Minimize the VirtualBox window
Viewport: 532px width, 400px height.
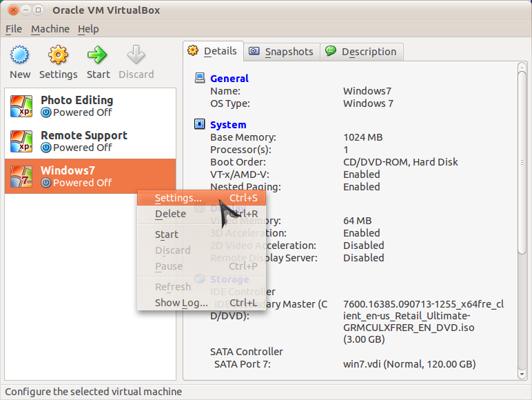[25, 10]
